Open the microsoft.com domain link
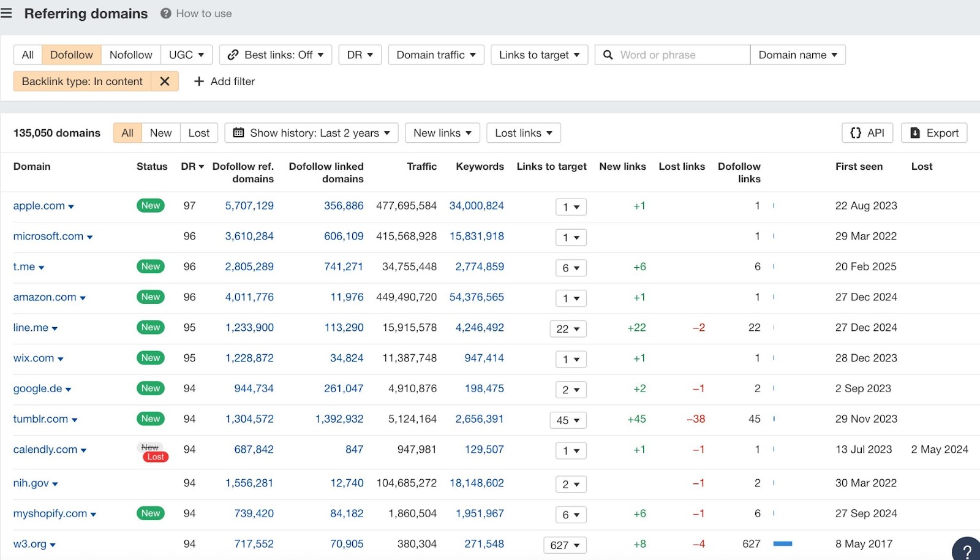Image resolution: width=980 pixels, height=560 pixels. [48, 236]
